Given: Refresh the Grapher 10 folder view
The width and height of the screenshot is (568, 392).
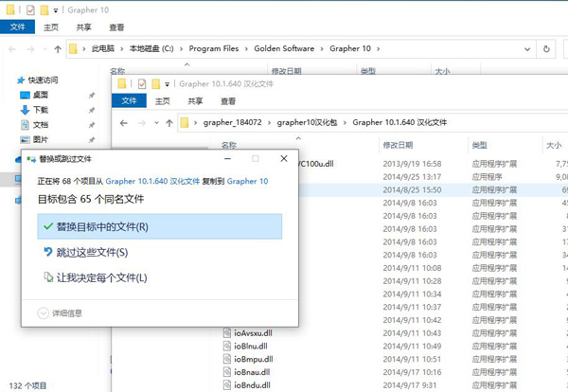Looking at the screenshot, I should [546, 49].
